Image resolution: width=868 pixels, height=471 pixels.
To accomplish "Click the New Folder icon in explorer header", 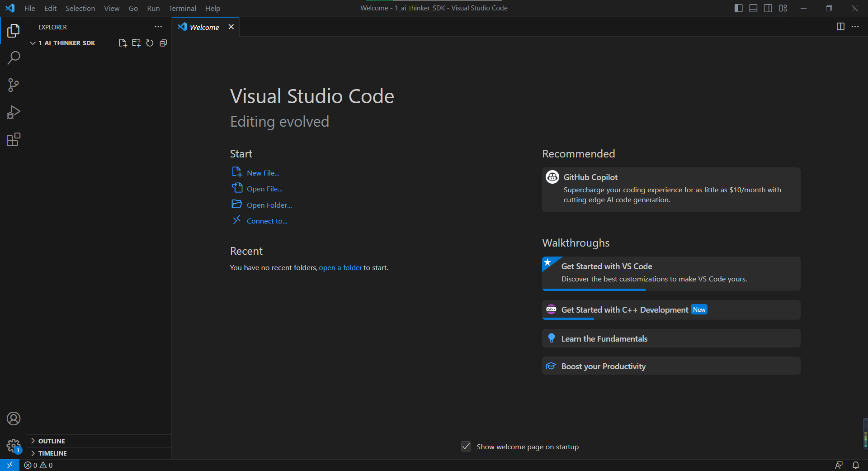I will [136, 43].
